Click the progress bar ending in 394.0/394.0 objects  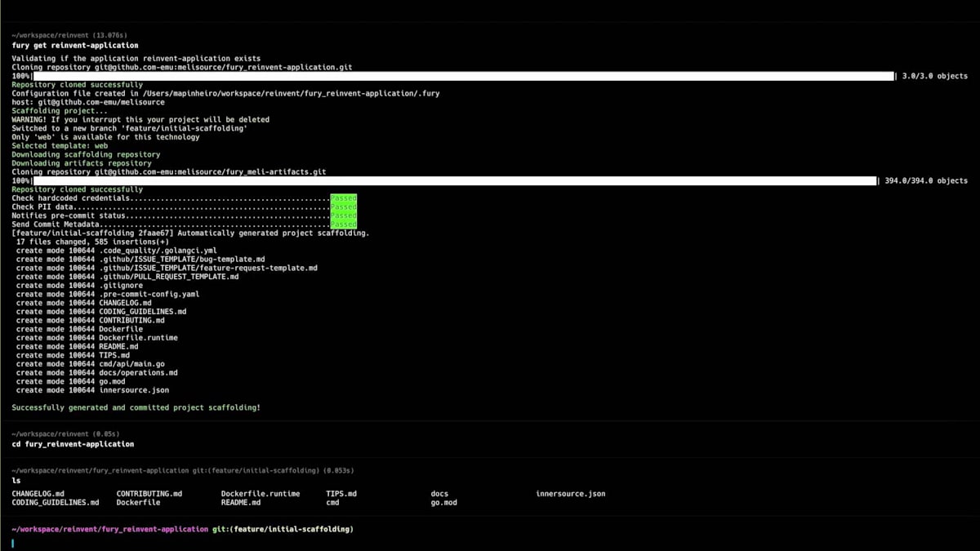click(455, 180)
